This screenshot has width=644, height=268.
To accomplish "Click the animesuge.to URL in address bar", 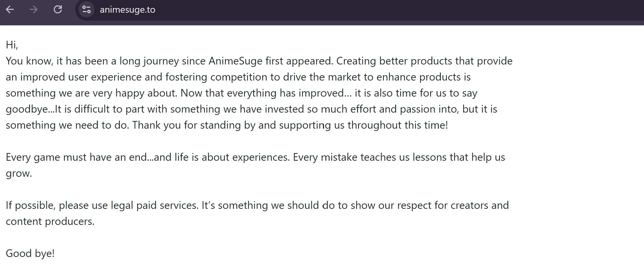I will point(128,10).
